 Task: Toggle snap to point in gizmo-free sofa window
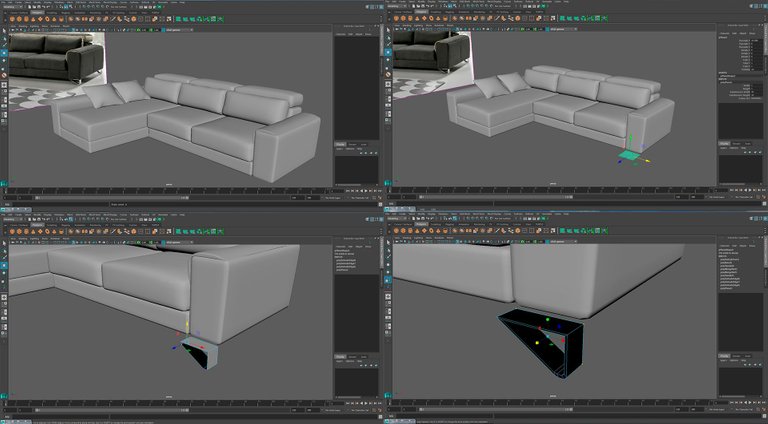click(x=93, y=6)
